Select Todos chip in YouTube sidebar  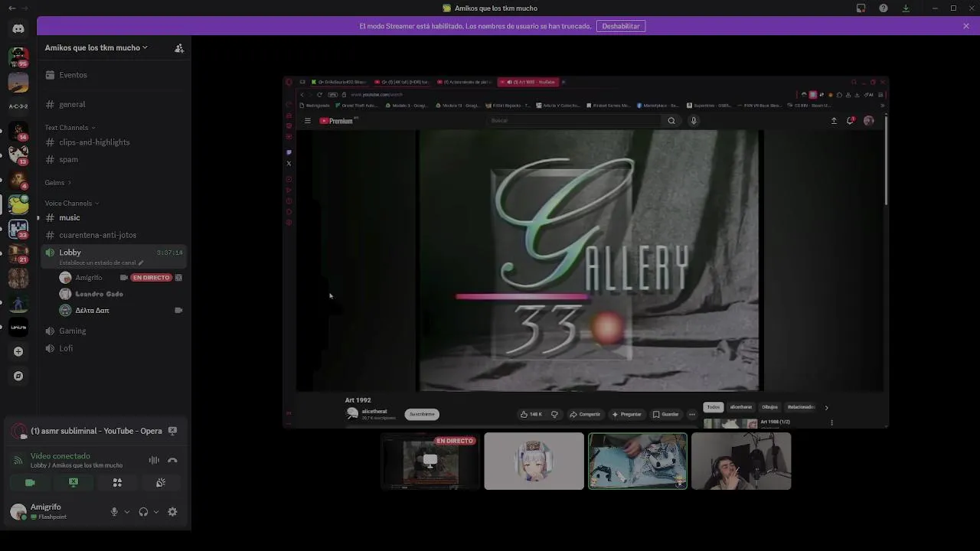(714, 407)
